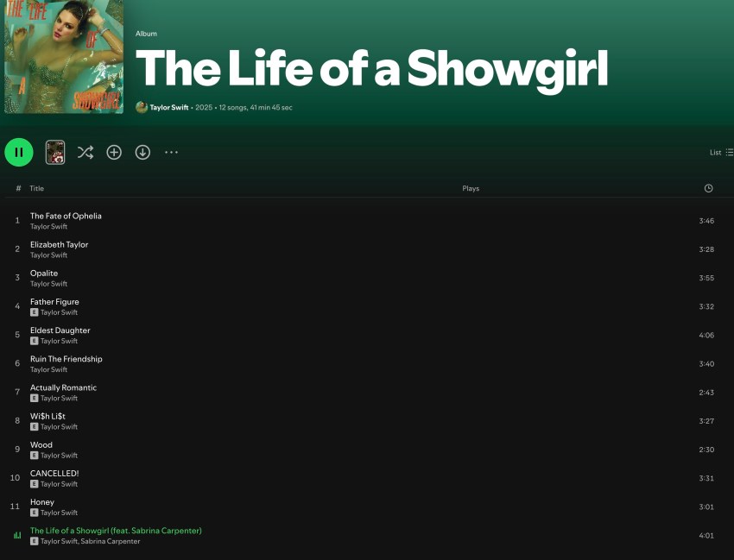
Task: Click the explicit badge on Father Figure
Action: tap(35, 312)
